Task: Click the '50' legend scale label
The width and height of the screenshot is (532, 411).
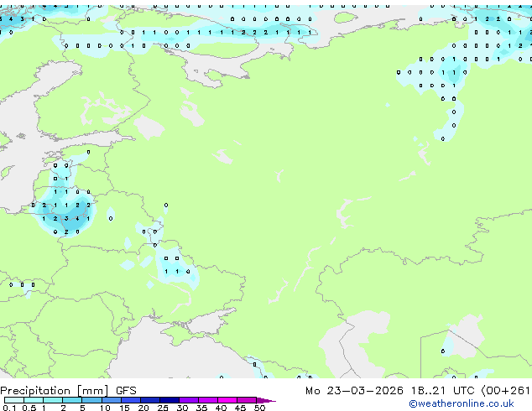Action: coord(259,408)
